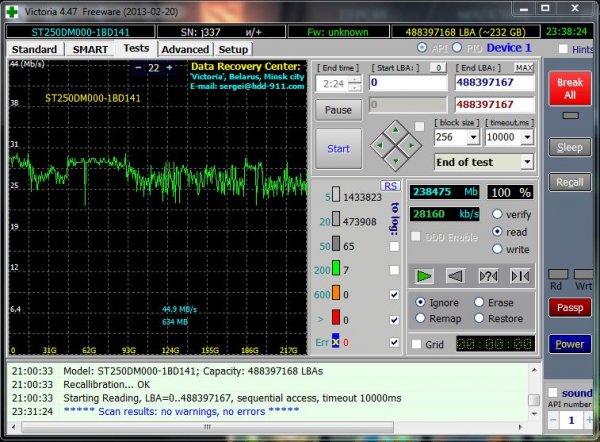Click the up arrow on navigation diamond
This screenshot has height=442, width=600.
[396, 130]
